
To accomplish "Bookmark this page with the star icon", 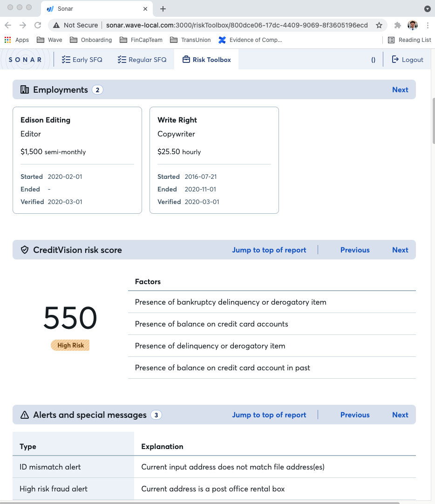I will pyautogui.click(x=379, y=25).
